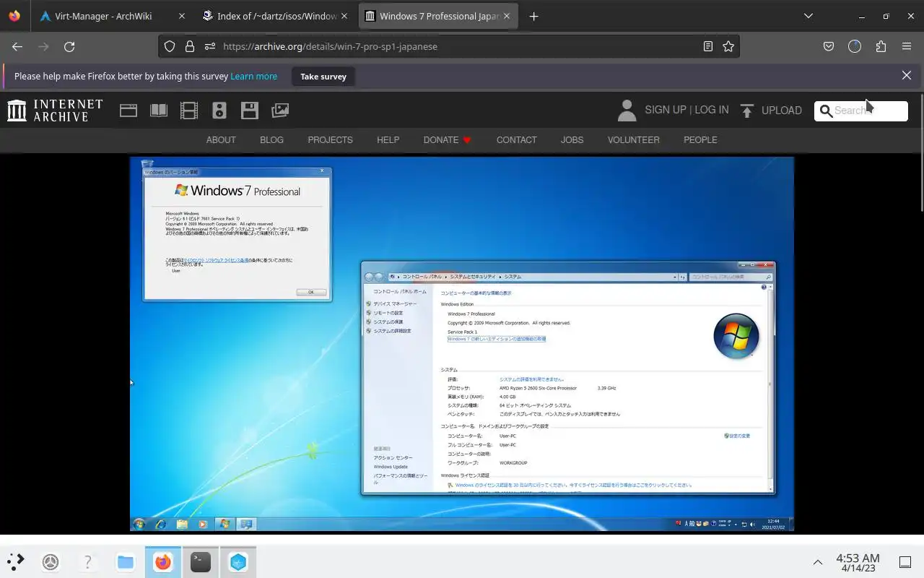Open the JOBS menu item

[x=572, y=139]
